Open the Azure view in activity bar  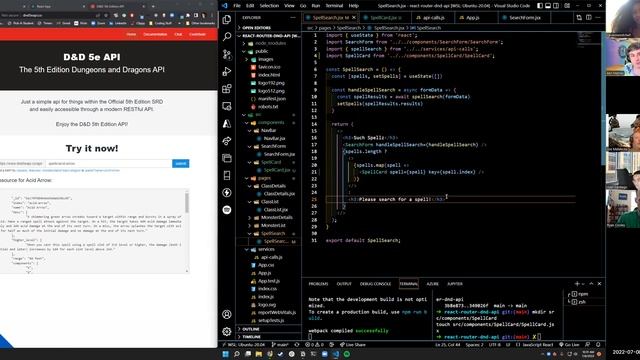227,123
